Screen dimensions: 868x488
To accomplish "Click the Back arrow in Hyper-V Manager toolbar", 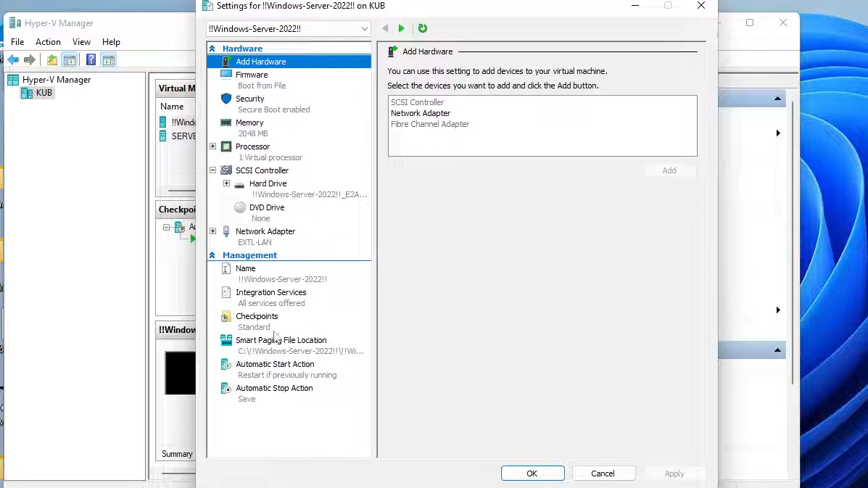I will (13, 59).
